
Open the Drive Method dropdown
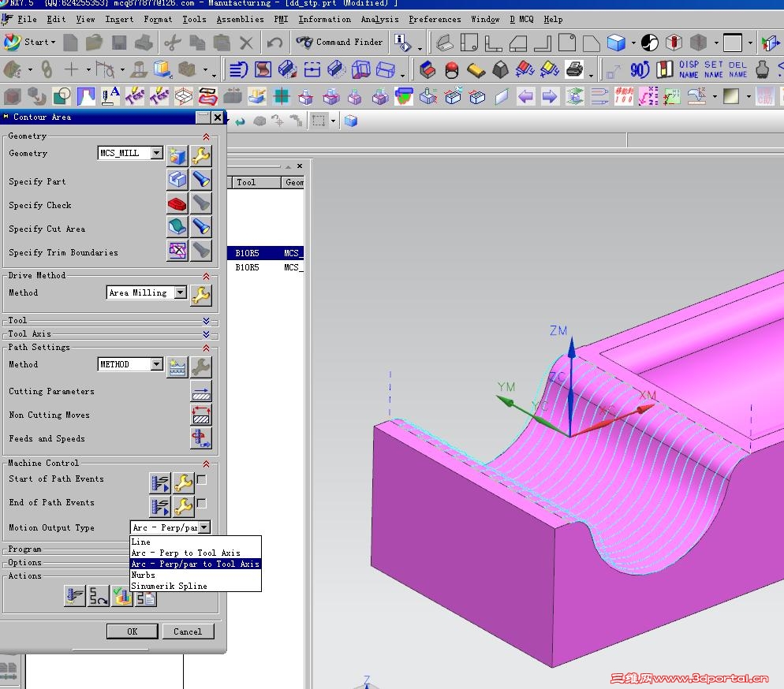click(x=181, y=292)
